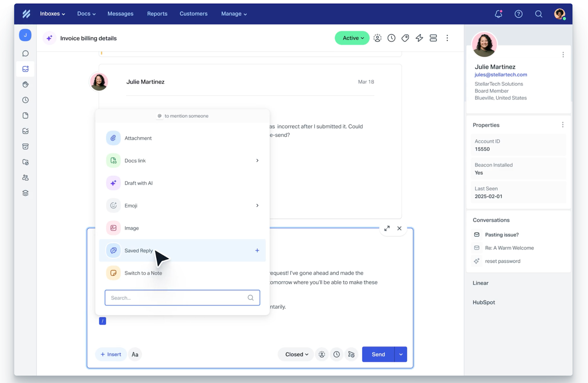588x383 pixels.
Task: Click the search magnifier in top bar
Action: pyautogui.click(x=538, y=14)
